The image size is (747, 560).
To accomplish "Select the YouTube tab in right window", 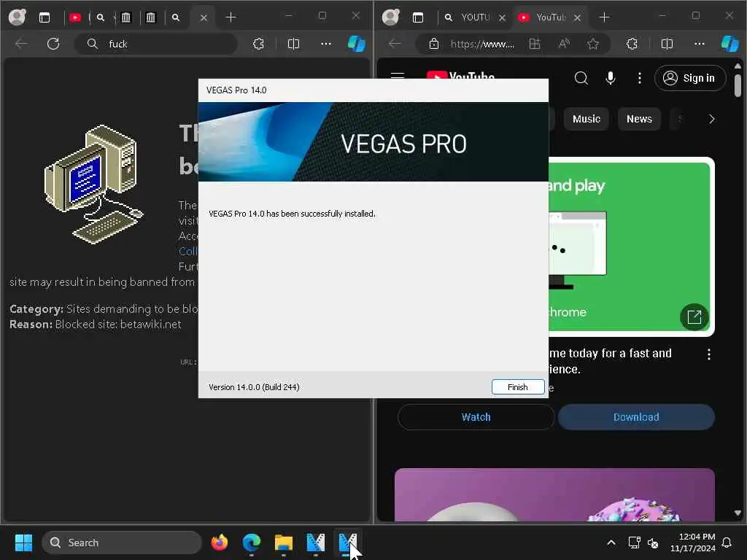I will coord(549,17).
